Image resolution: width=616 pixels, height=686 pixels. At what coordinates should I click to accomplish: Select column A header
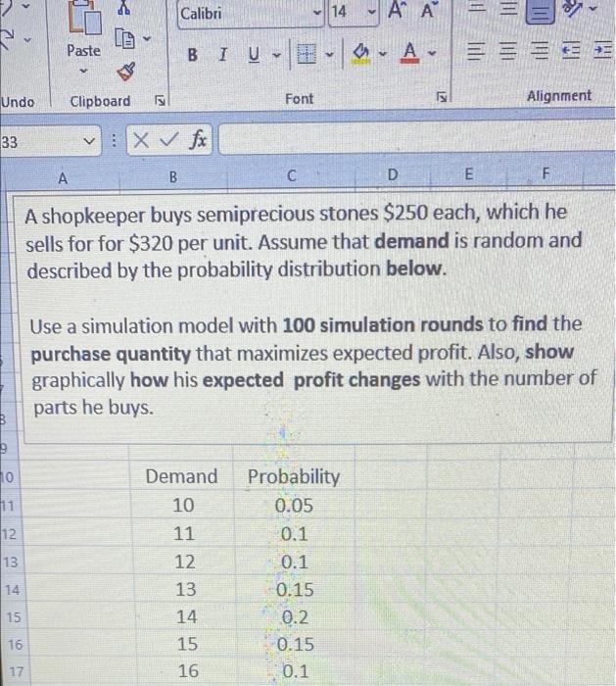63,178
